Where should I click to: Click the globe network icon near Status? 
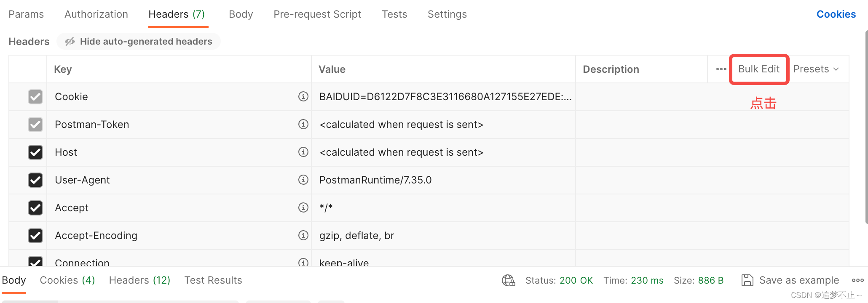pyautogui.click(x=509, y=280)
